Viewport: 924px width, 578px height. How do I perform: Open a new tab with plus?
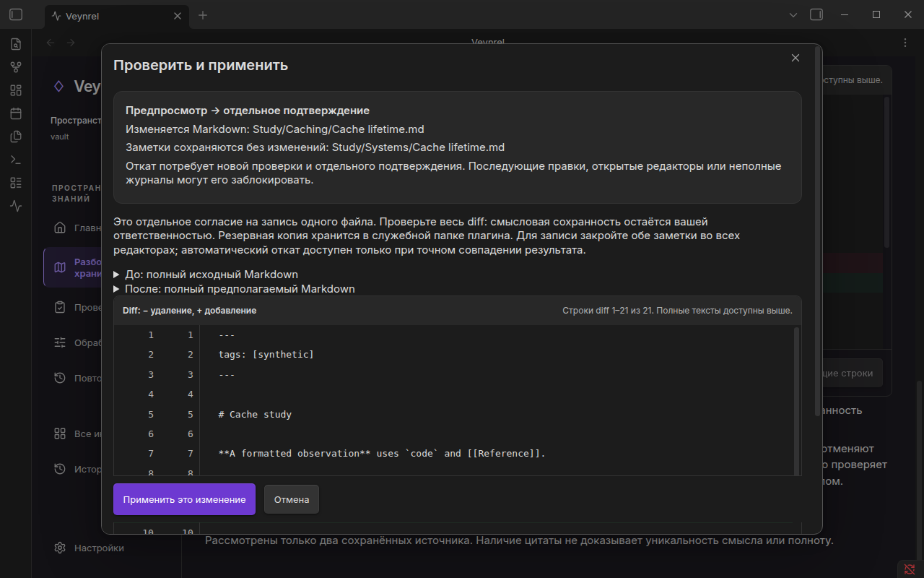click(203, 15)
